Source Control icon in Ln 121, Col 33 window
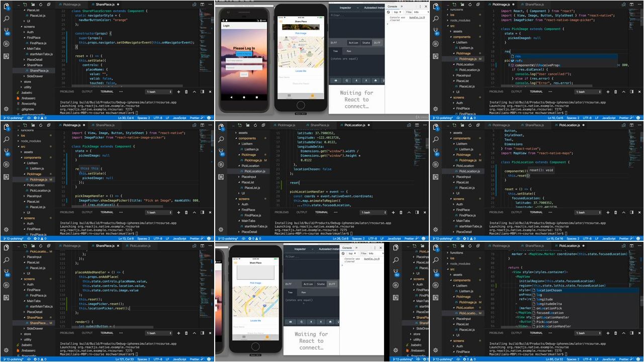The width and height of the screenshot is (644, 362). pos(6,274)
